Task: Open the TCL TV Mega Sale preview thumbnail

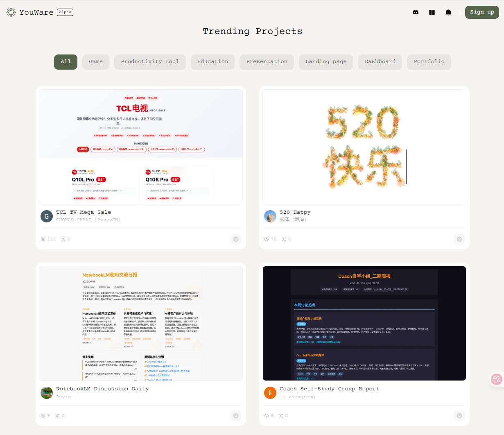Action: [x=141, y=147]
